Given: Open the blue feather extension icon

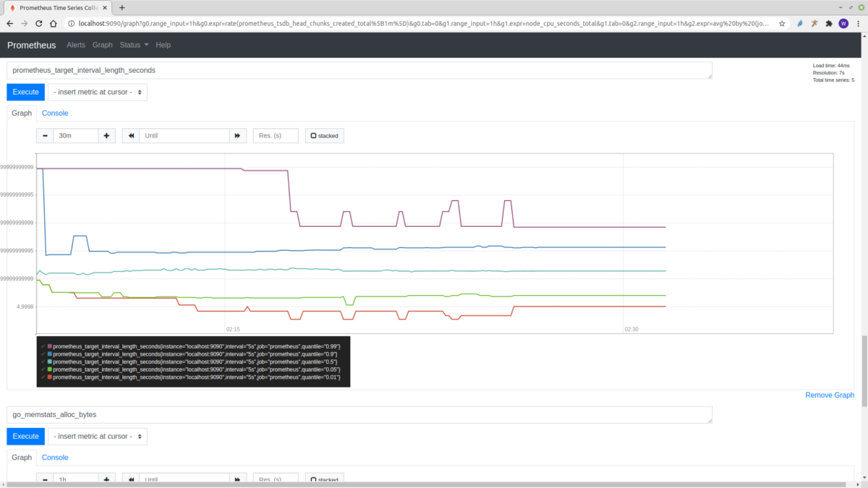Looking at the screenshot, I should point(800,23).
